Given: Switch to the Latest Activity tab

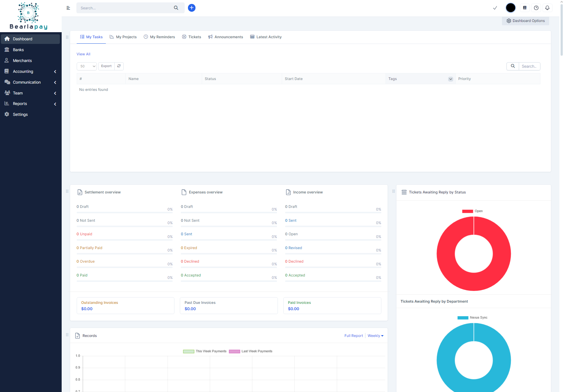Looking at the screenshot, I should [266, 37].
